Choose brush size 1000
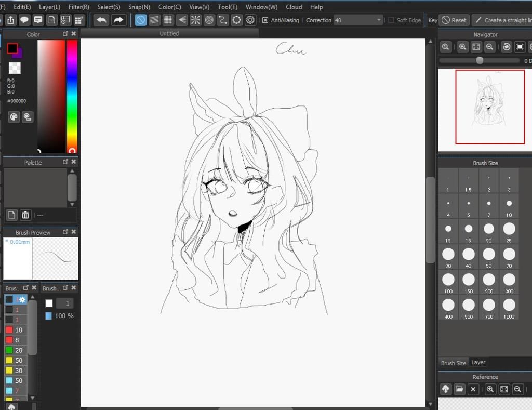Image resolution: width=532 pixels, height=410 pixels. tap(509, 309)
